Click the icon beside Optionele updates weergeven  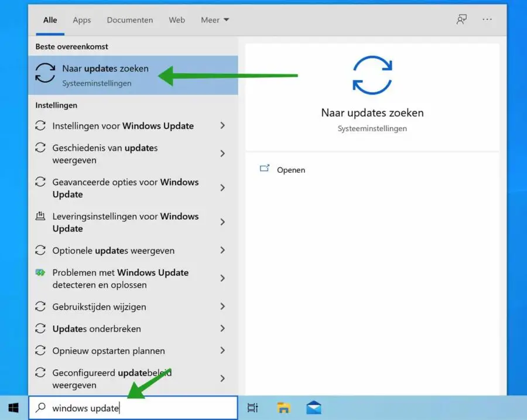pos(40,250)
